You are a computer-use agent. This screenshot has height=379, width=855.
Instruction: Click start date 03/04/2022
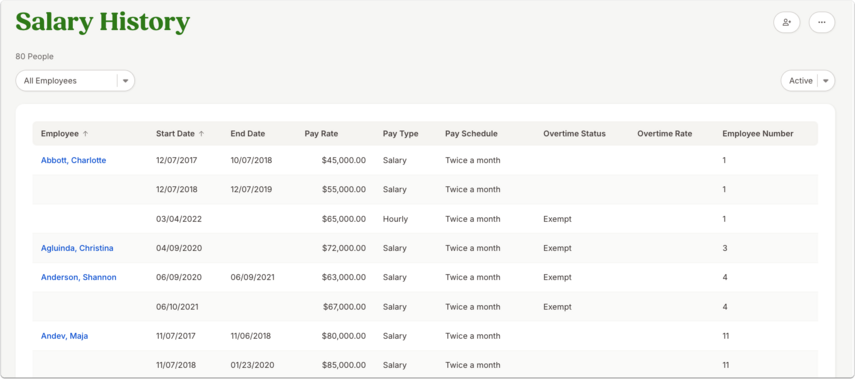coord(179,219)
